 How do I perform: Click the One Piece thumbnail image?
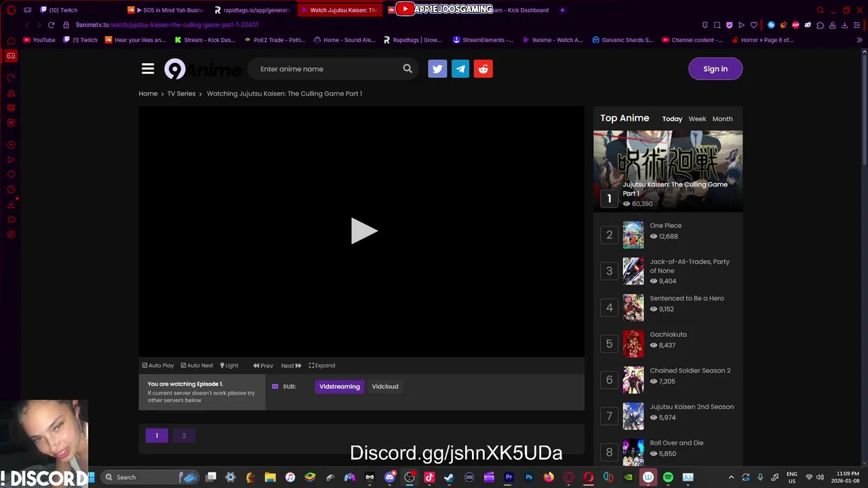[x=633, y=235]
